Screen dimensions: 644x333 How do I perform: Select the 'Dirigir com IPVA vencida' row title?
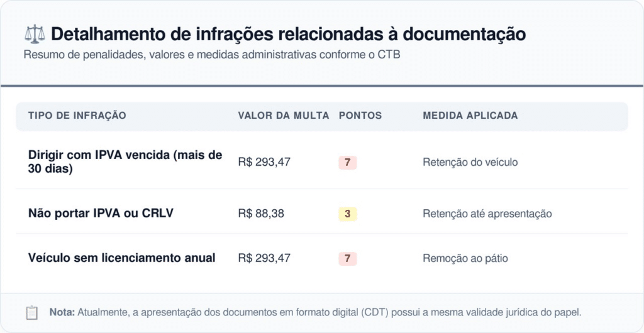(x=125, y=162)
